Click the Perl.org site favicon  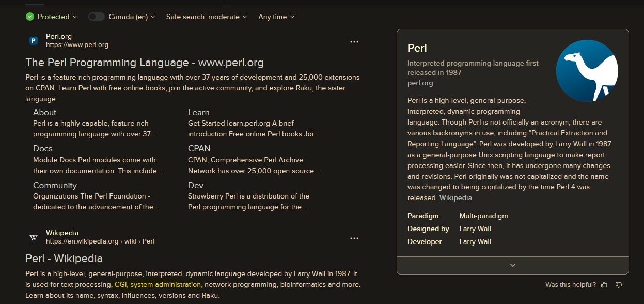[34, 41]
